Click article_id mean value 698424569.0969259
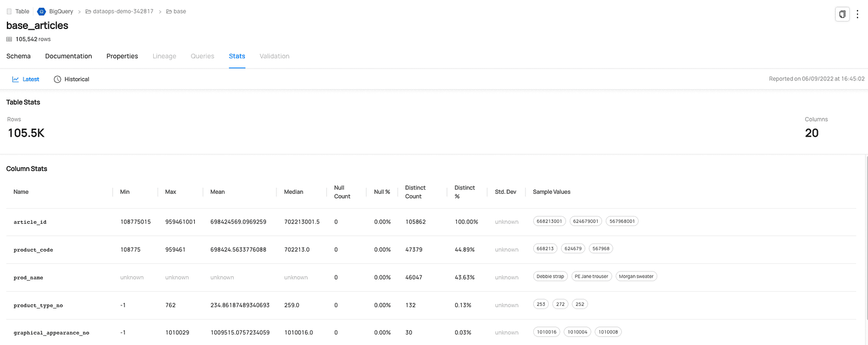This screenshot has width=868, height=345. 238,222
